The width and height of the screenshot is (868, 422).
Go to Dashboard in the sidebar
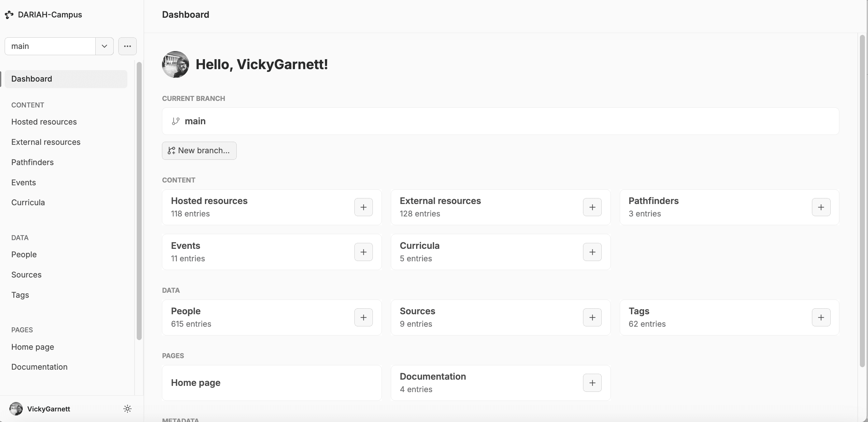[32, 79]
